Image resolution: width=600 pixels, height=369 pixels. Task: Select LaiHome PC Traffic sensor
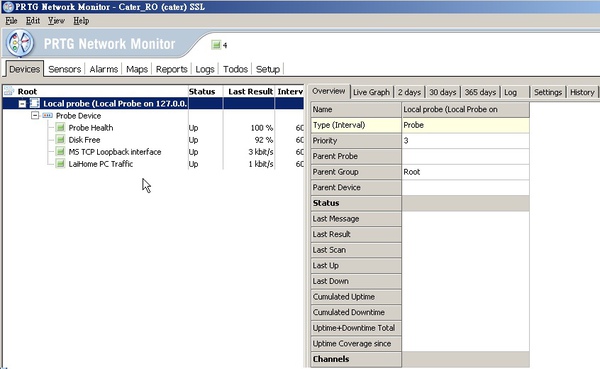(101, 164)
